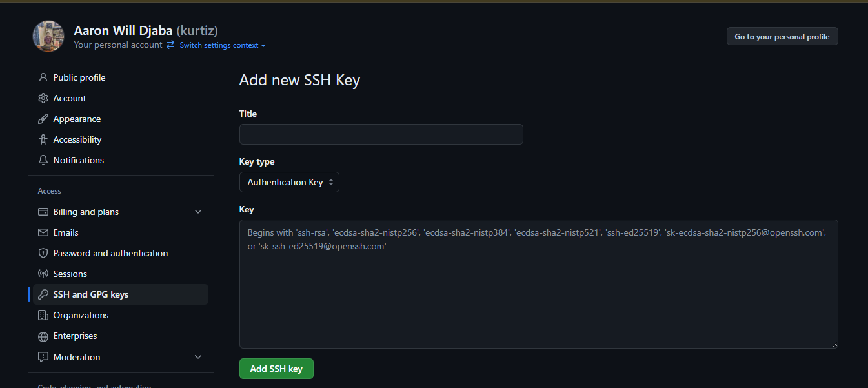Screen dimensions: 868x388
Task: Click the user avatar thumbnail
Action: 48,36
